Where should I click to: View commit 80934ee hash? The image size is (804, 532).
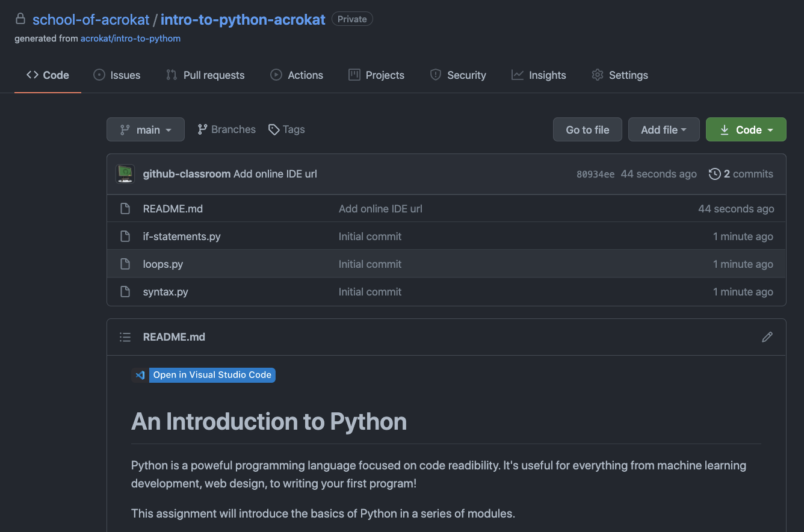(595, 175)
